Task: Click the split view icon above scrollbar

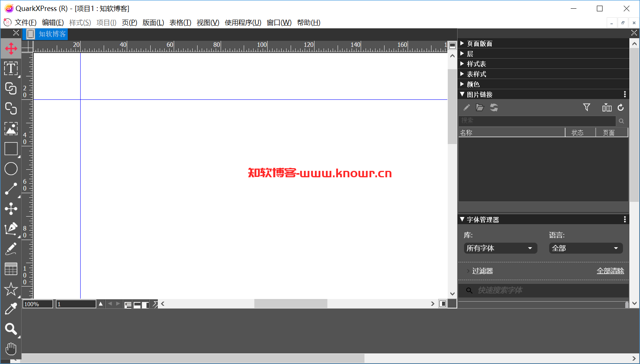Action: coord(452,45)
